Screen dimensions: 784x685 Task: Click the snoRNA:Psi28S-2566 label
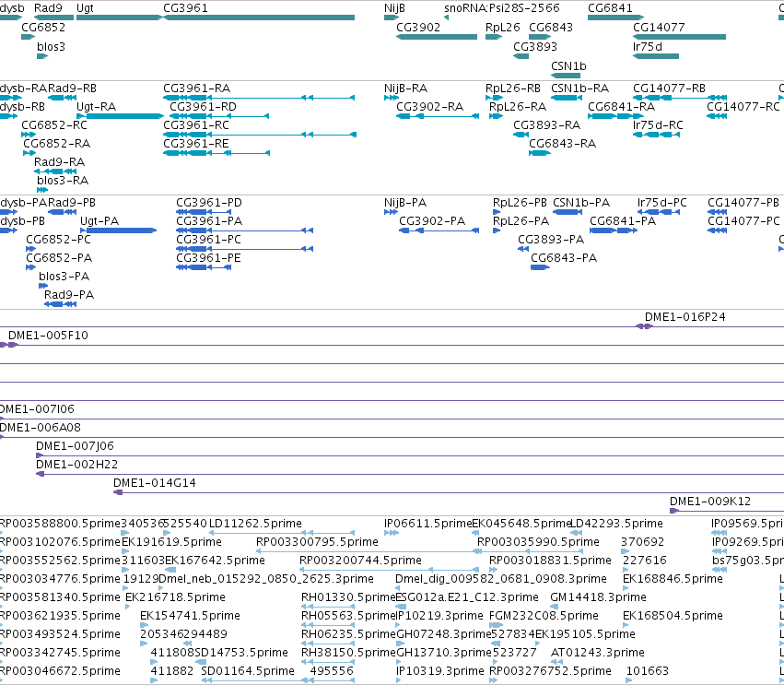click(x=502, y=8)
